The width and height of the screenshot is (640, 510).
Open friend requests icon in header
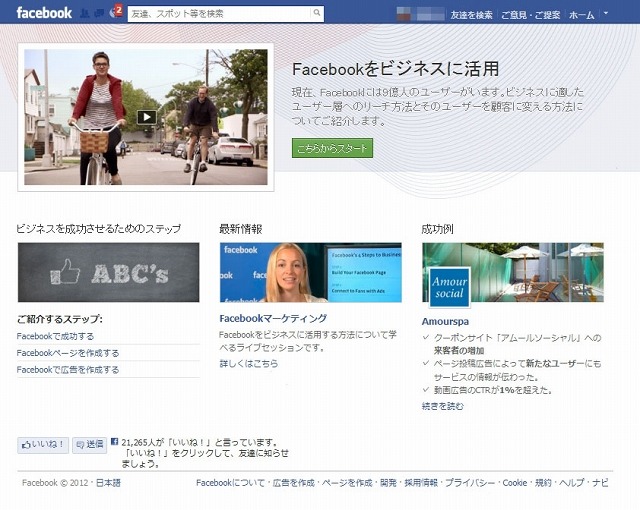(x=85, y=13)
